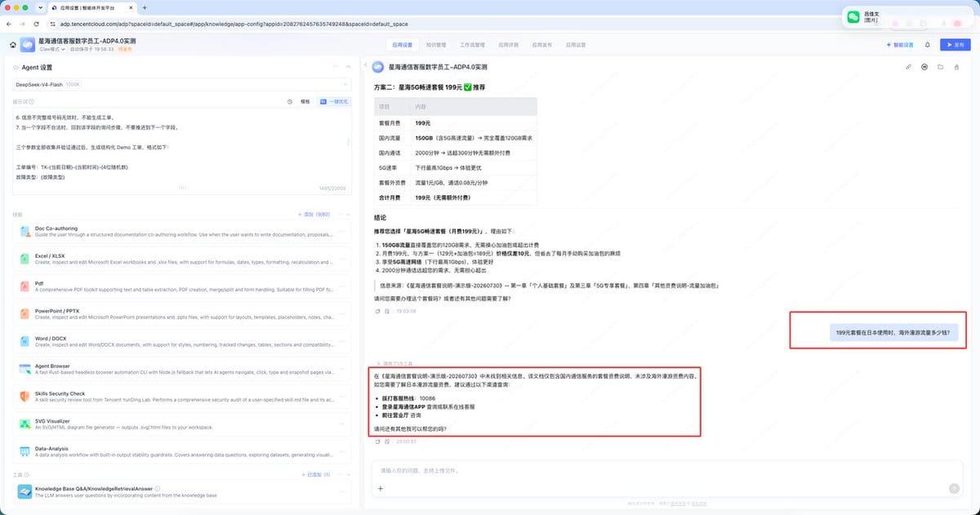Click the blue 发布 publish button
This screenshot has height=515, width=980.
click(955, 45)
